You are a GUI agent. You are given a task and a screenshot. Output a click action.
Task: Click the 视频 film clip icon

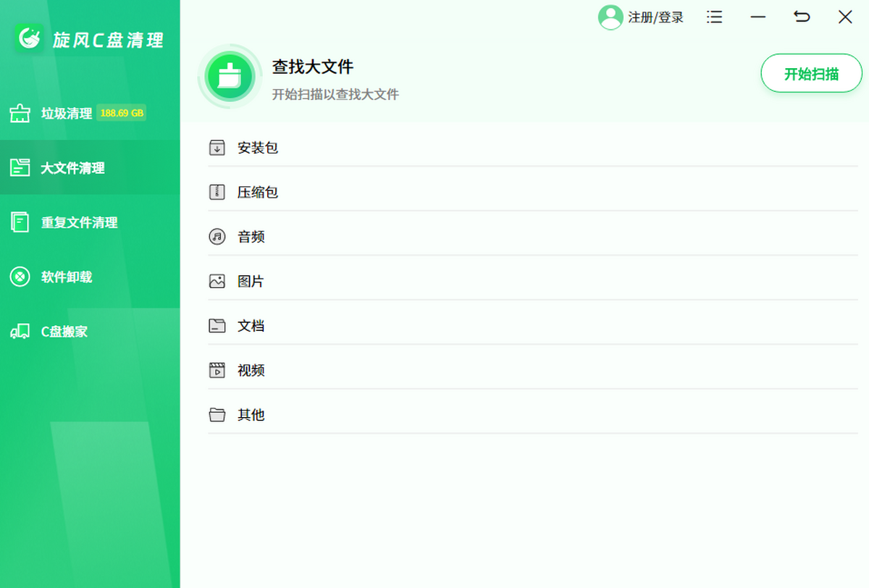click(x=217, y=370)
